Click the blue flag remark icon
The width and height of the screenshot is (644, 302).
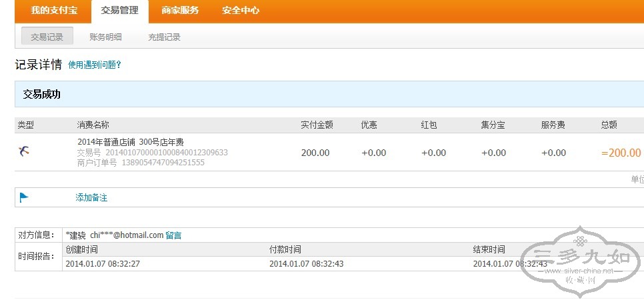[x=24, y=197]
